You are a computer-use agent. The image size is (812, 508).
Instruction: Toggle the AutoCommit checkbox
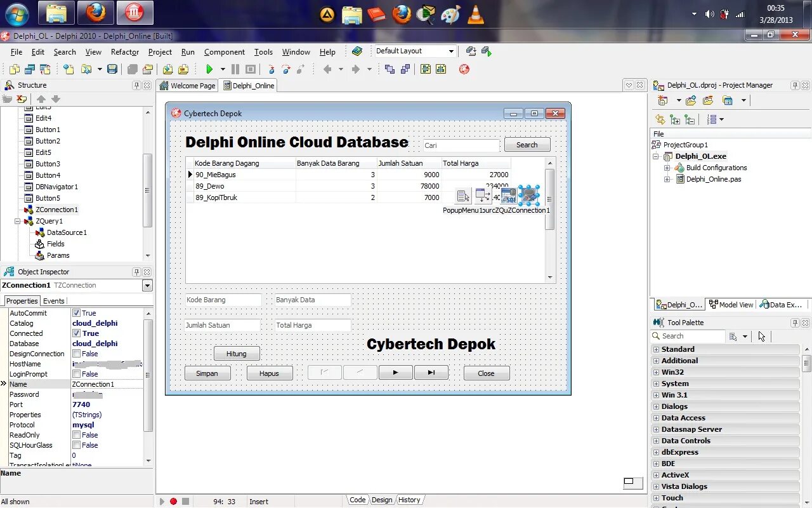click(x=76, y=313)
